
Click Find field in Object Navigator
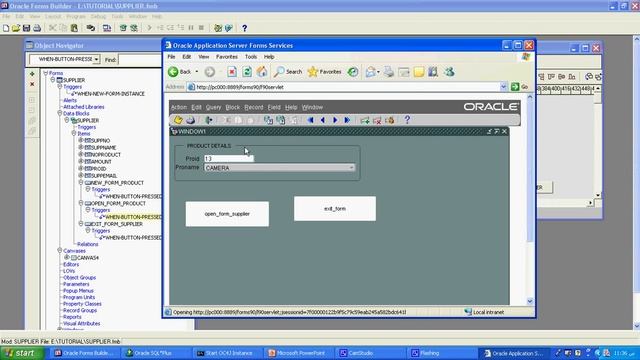point(139,60)
